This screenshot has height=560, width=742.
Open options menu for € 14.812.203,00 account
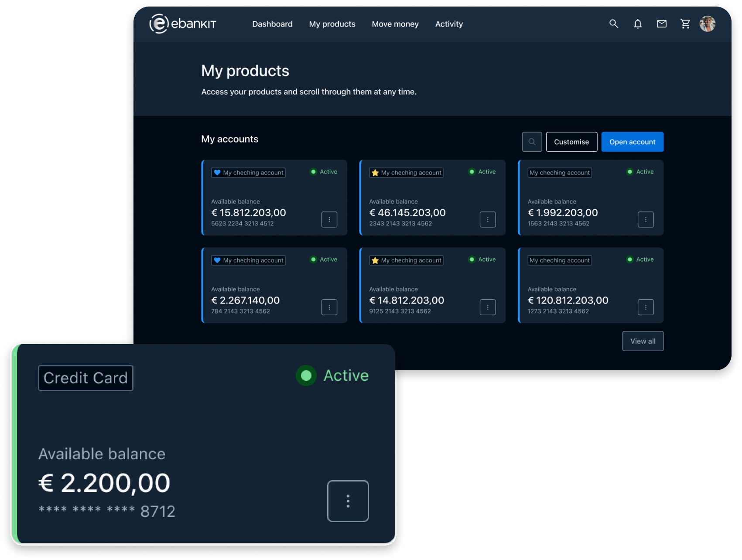[x=487, y=307]
